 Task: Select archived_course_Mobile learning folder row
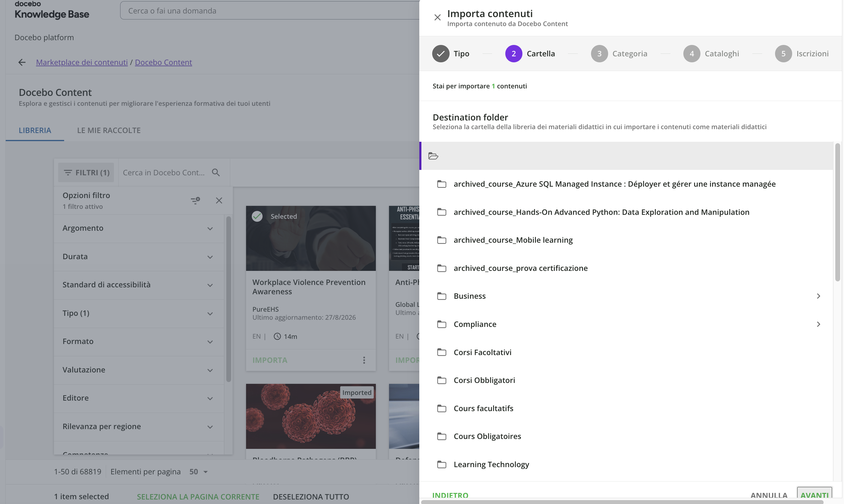click(x=626, y=240)
